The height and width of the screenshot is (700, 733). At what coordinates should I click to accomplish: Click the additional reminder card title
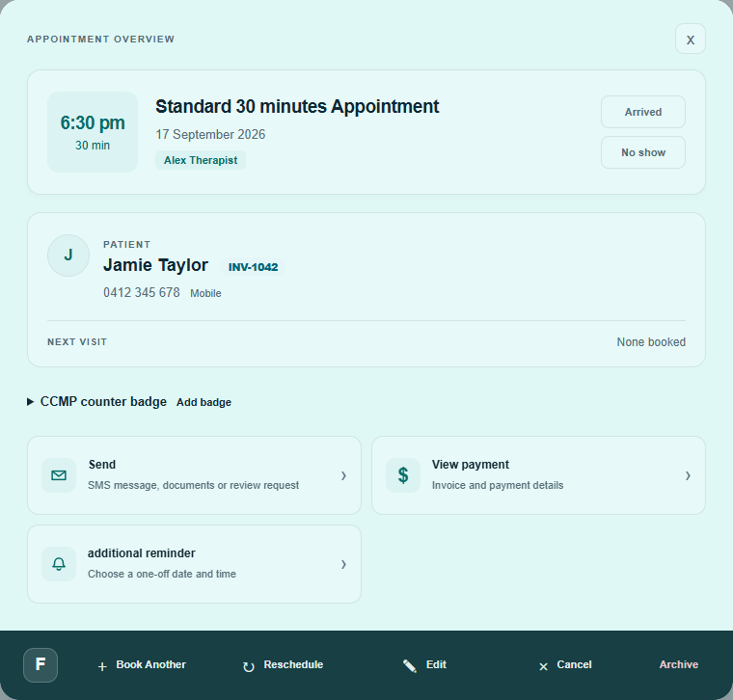pos(142,553)
